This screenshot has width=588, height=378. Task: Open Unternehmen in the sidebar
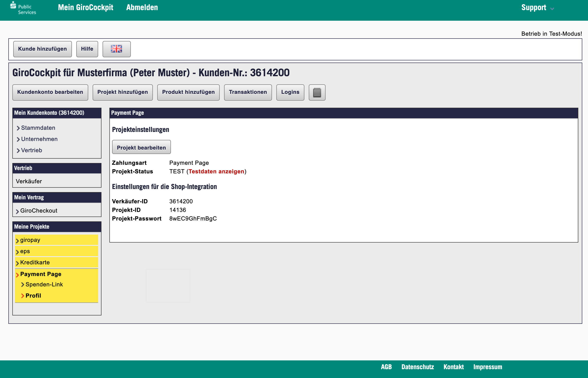pos(39,139)
